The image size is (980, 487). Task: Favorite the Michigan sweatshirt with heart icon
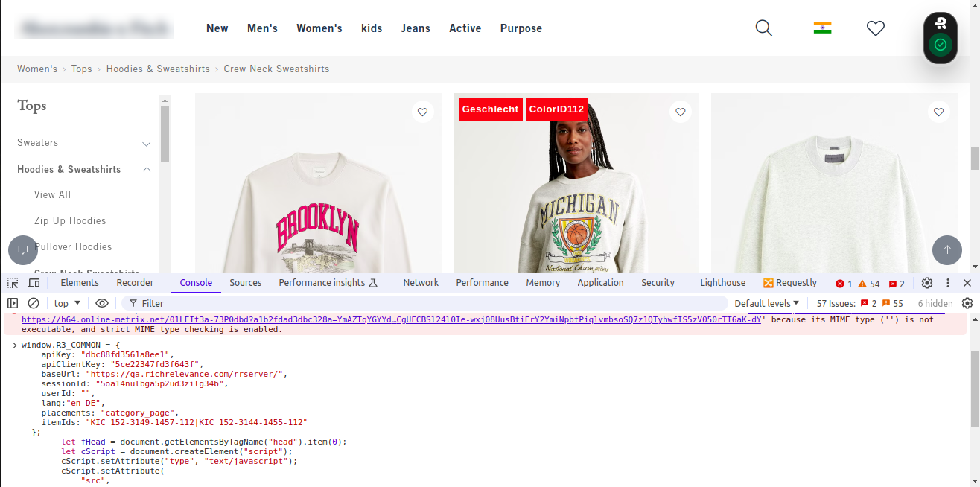[x=680, y=112]
